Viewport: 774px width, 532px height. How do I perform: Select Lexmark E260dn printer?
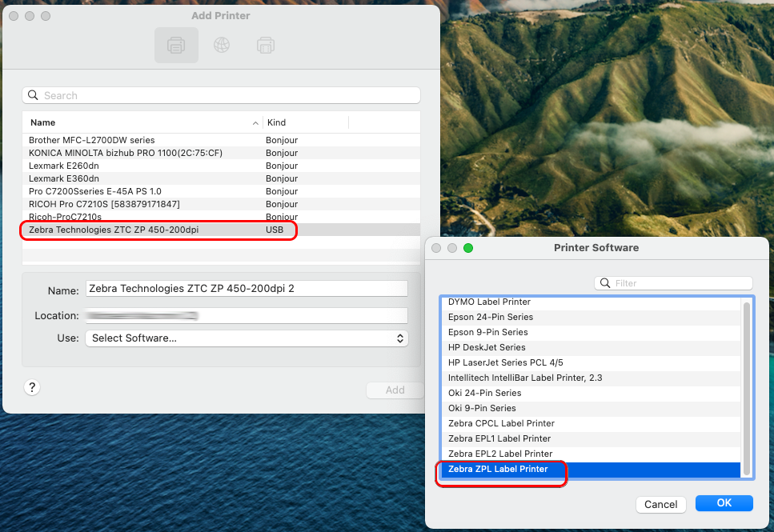tap(221, 166)
